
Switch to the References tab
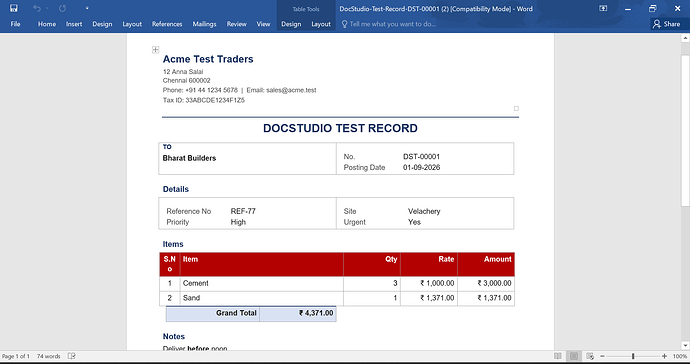(x=167, y=24)
